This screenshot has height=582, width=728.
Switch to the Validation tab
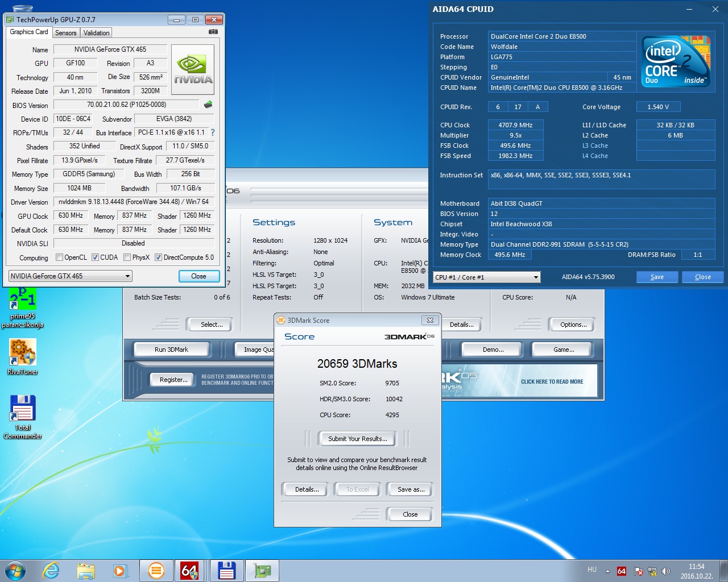point(96,33)
